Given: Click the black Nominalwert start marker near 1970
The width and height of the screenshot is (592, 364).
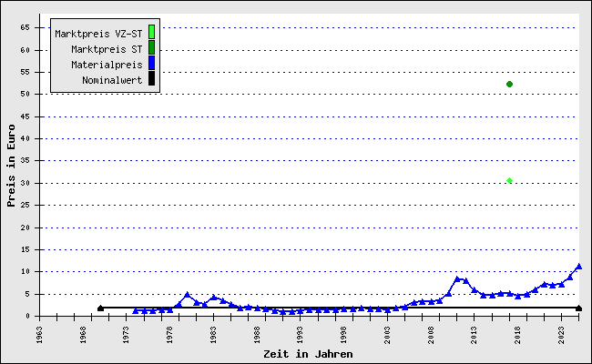Looking at the screenshot, I should 100,308.
